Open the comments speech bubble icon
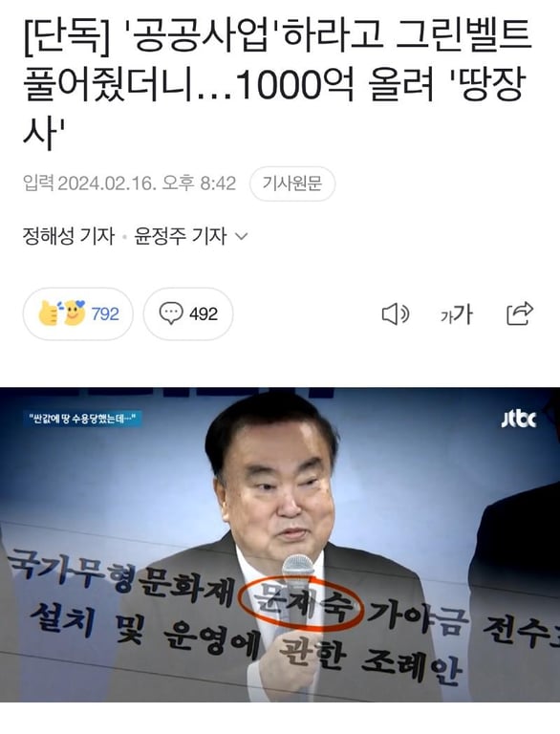 tap(170, 313)
